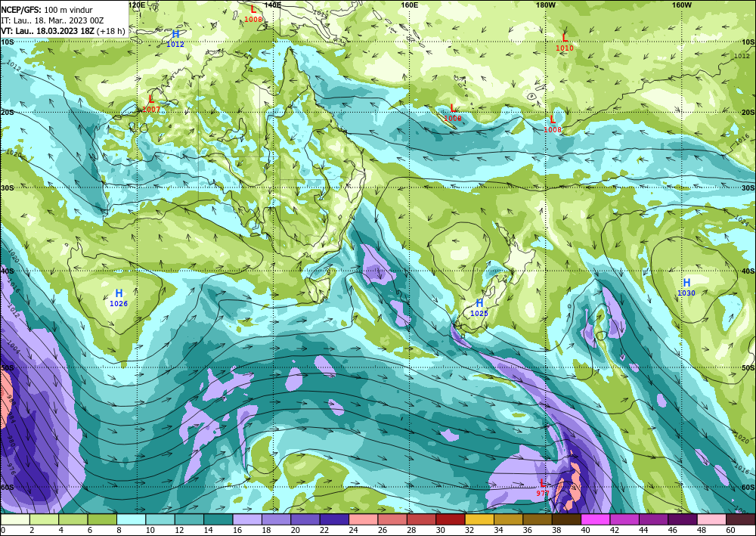
Task: Select the H 1012 high-pressure marker
Action: pos(175,38)
